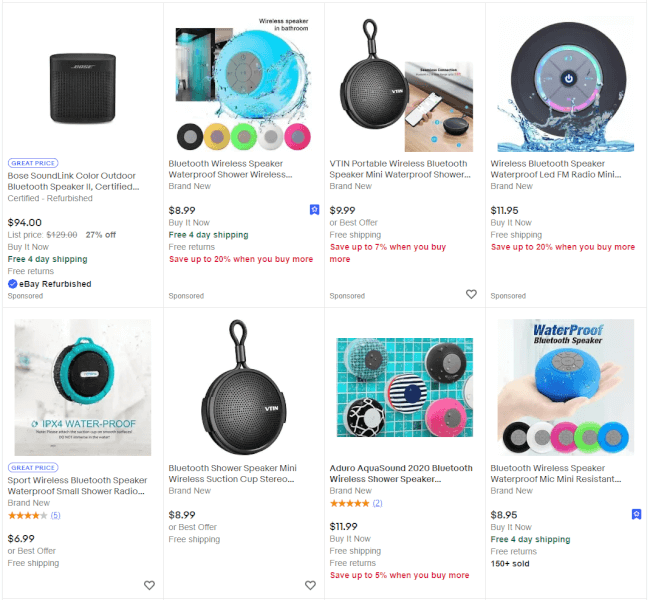
Task: Click the heart icon on VTIN Portable listing
Action: click(471, 294)
